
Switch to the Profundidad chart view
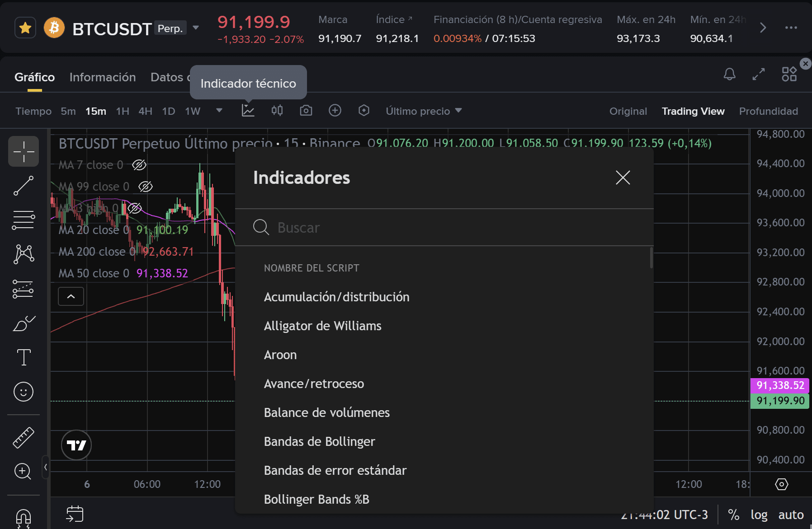pos(768,111)
